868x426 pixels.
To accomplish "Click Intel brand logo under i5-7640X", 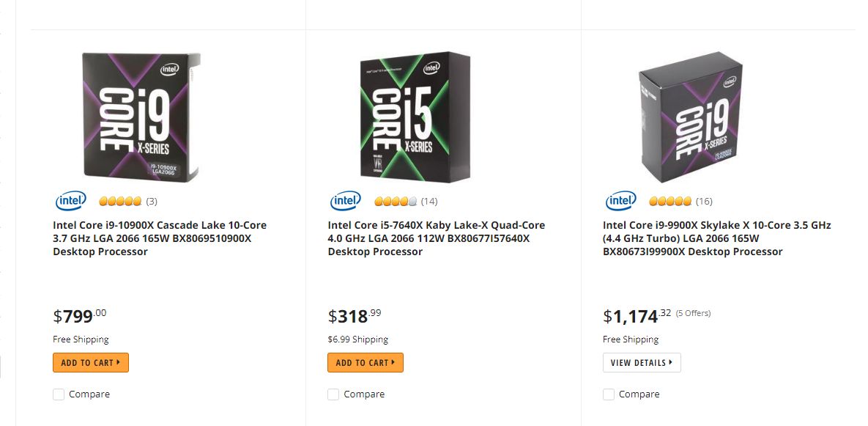I will click(x=346, y=201).
